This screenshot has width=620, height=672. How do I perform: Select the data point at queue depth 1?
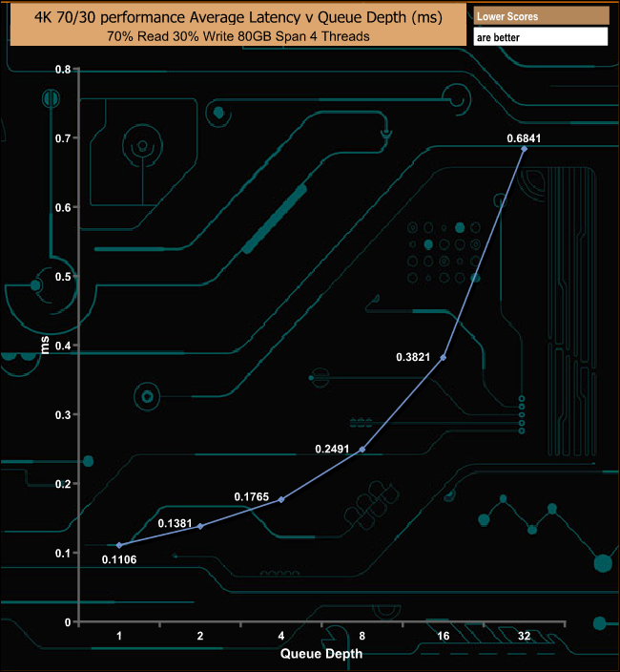[119, 545]
